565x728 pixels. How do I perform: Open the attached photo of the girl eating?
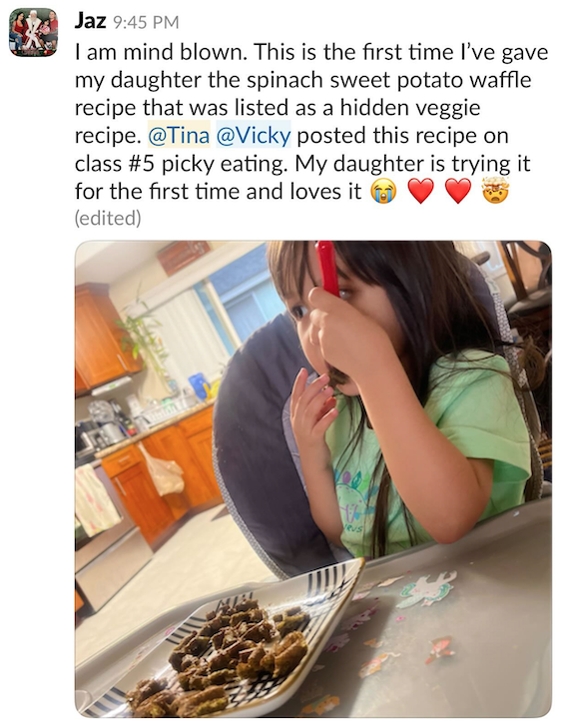click(x=313, y=479)
